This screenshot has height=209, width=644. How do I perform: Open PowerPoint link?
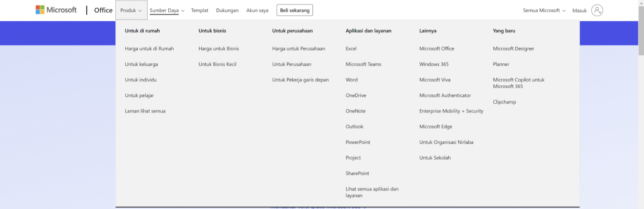coord(358,142)
